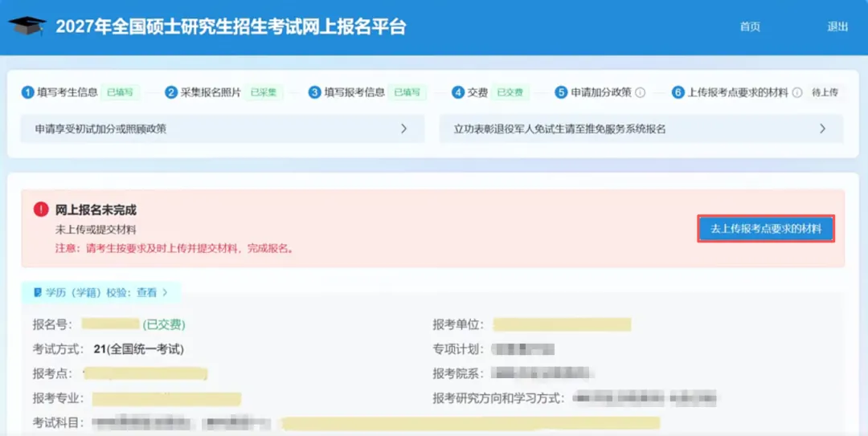Click the 考试方式 label

[x=58, y=349]
